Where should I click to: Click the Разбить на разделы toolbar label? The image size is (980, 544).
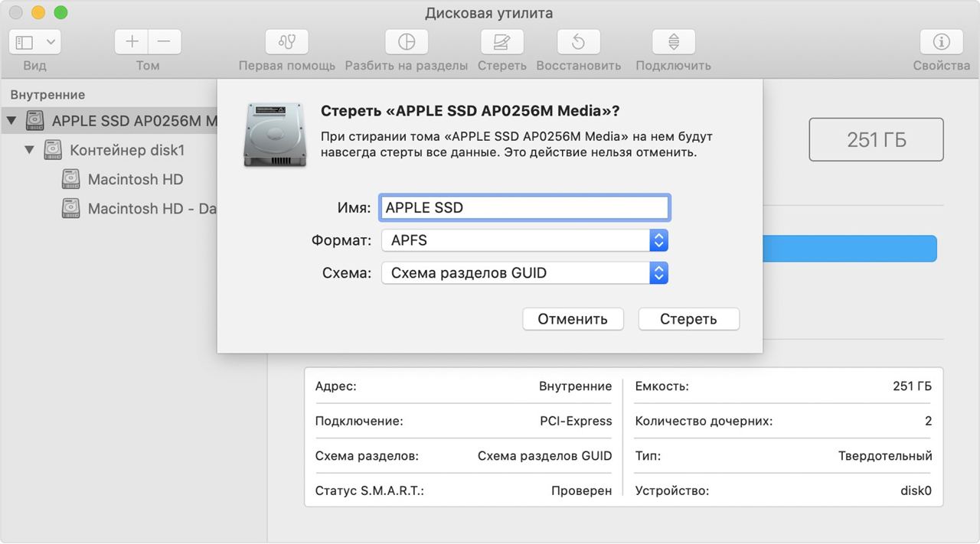[x=407, y=66]
